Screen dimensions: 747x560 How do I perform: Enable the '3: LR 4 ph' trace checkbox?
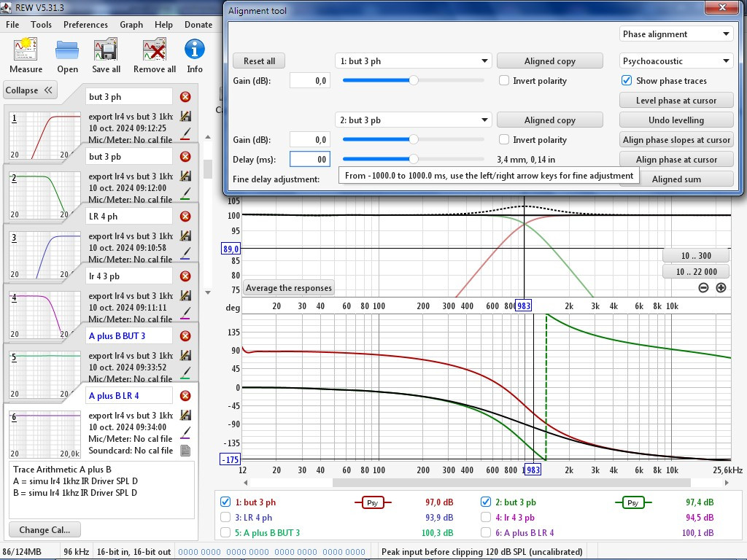click(225, 518)
